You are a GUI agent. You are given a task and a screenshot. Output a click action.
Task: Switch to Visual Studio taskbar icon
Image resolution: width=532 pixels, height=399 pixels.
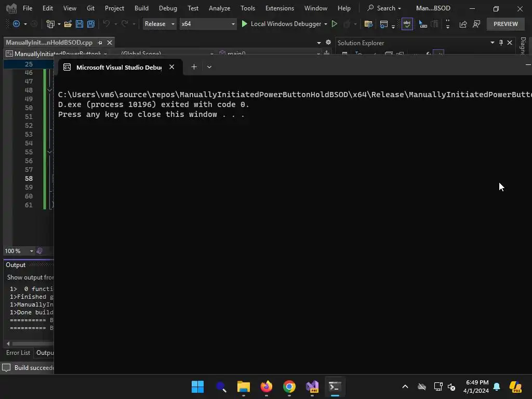(312, 387)
